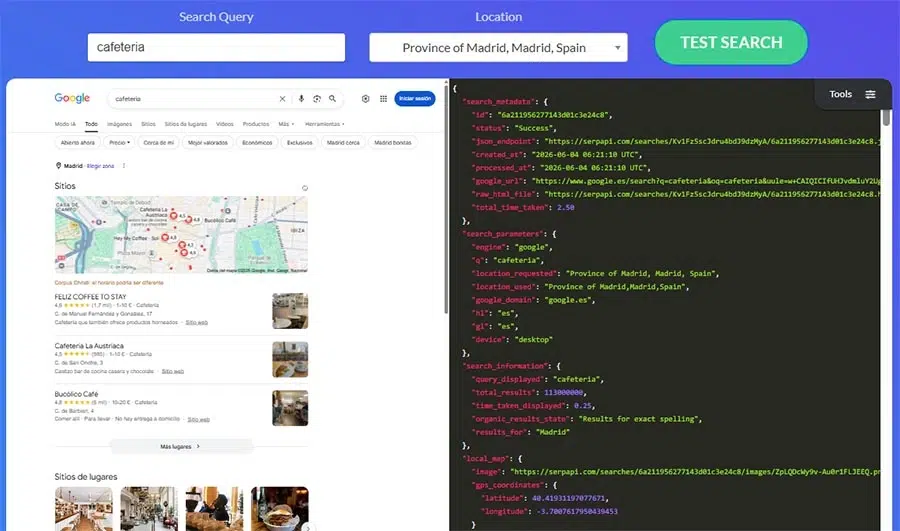The height and width of the screenshot is (531, 900).
Task: Open Google Lens image search icon
Action: (317, 99)
